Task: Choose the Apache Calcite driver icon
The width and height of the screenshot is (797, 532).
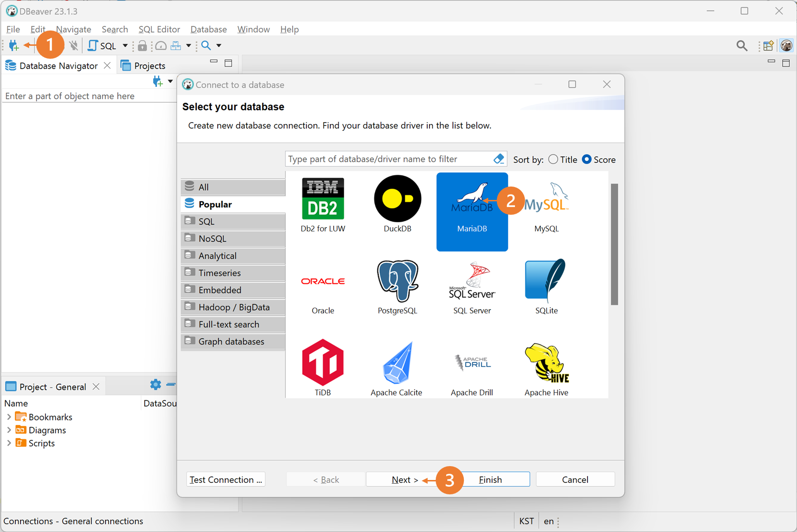Action: (x=398, y=363)
